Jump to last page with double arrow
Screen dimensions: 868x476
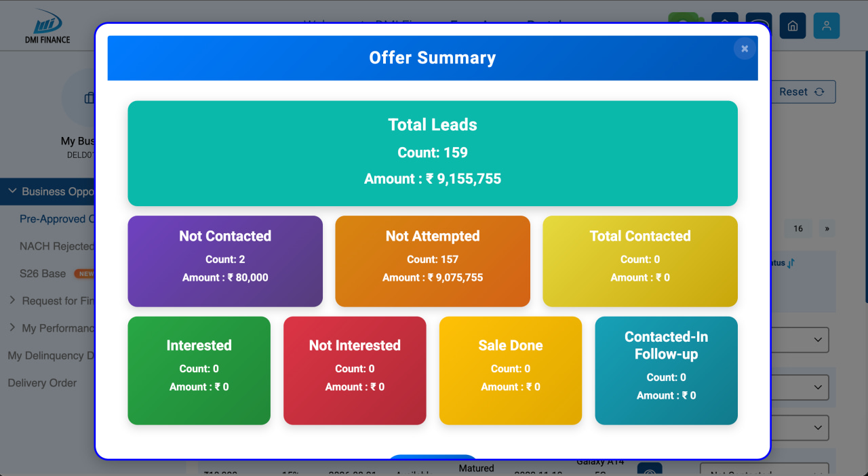pos(827,229)
